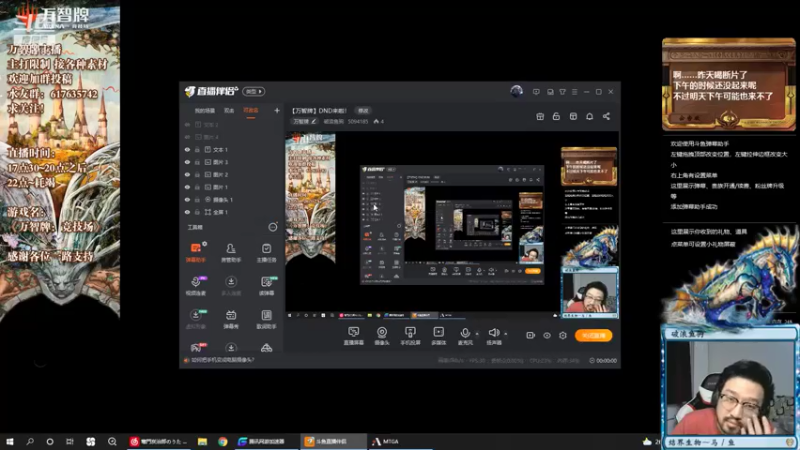Open File Explorer from the taskbar
The image size is (800, 450).
(203, 441)
